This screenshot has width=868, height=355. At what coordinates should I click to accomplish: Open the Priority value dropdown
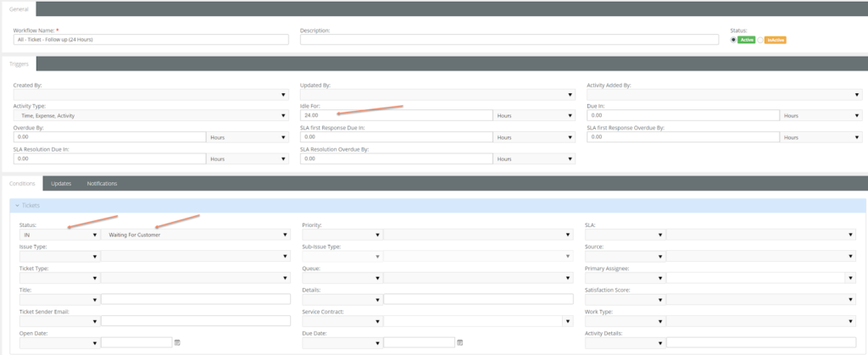(x=478, y=235)
